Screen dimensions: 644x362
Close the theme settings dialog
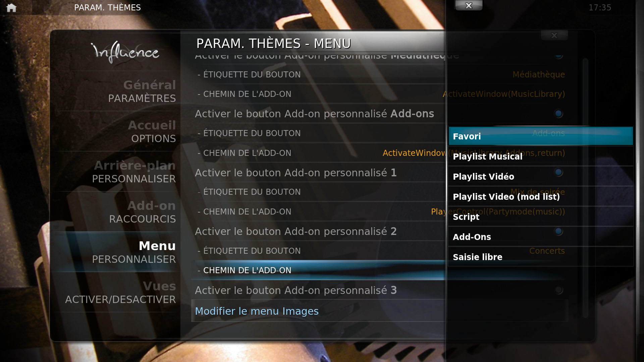tap(554, 35)
